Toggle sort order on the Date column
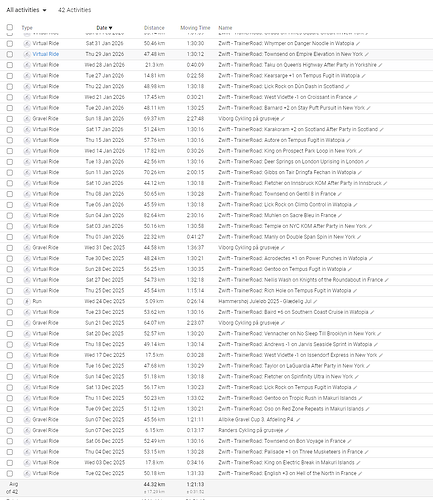Screen dimensions: 433x500 [x=104, y=28]
